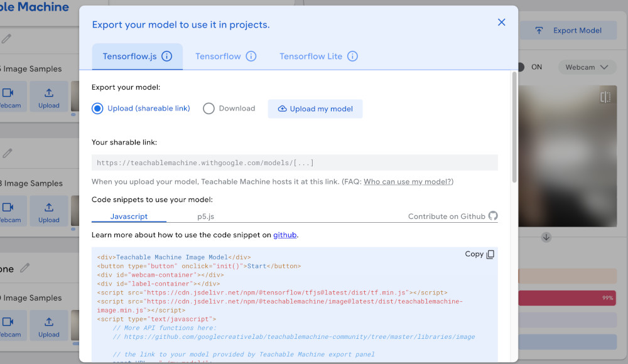Viewport: 628px width, 364px height.
Task: Open Contribute on Github
Action: (453, 217)
